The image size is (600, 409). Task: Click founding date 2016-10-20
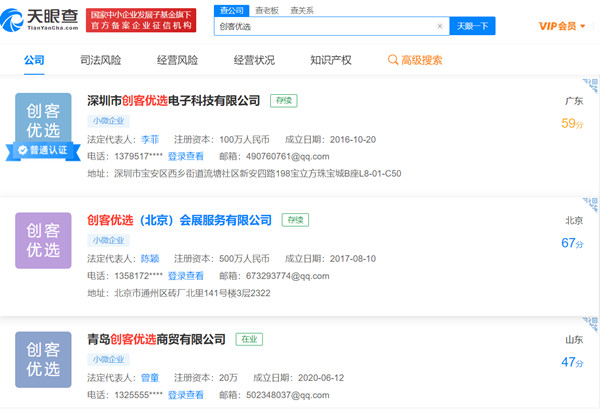[353, 140]
